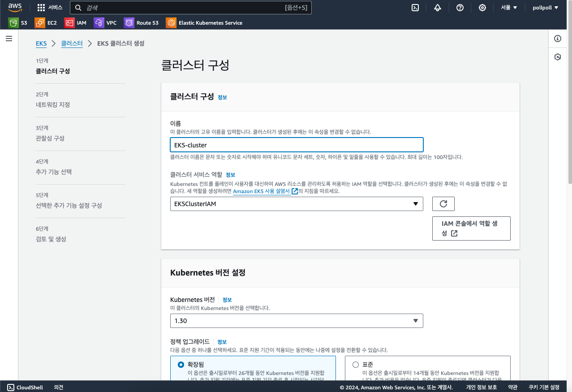This screenshot has height=392, width=572.
Task: Click the VPC service icon
Action: [x=99, y=22]
